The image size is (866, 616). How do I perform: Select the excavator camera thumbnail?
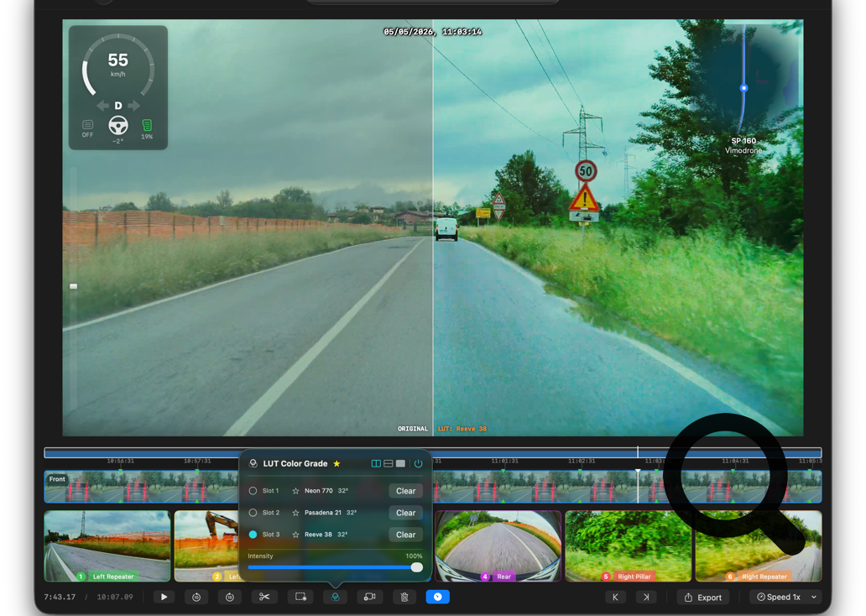point(206,546)
